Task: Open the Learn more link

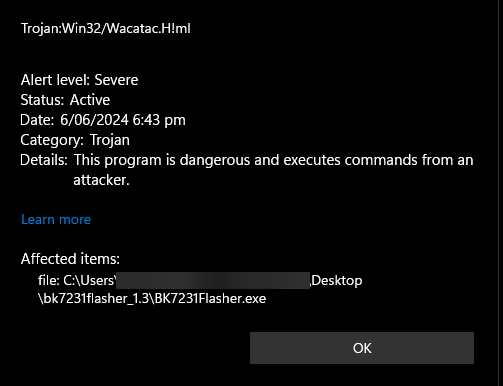Action: point(56,219)
